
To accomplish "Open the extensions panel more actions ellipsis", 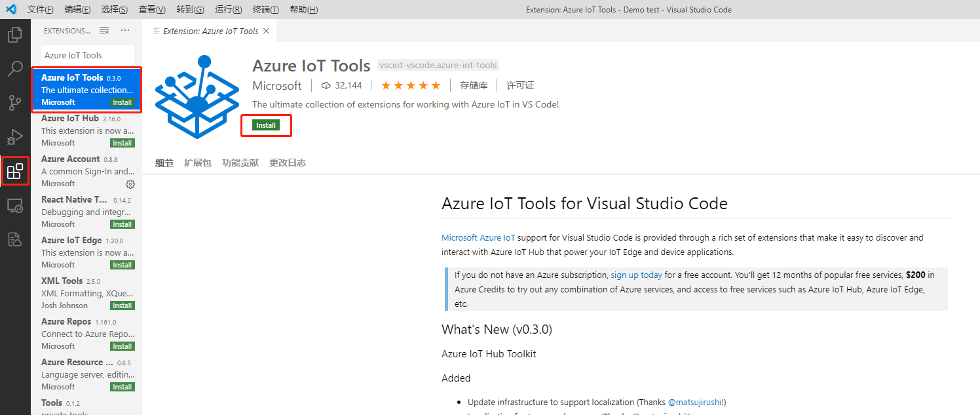I will 125,30.
